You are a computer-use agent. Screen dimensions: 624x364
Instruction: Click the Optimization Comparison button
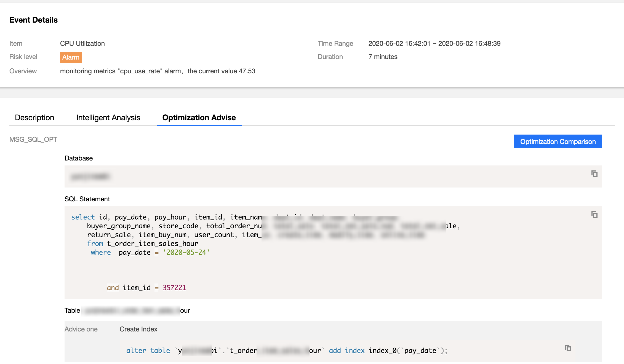(558, 141)
